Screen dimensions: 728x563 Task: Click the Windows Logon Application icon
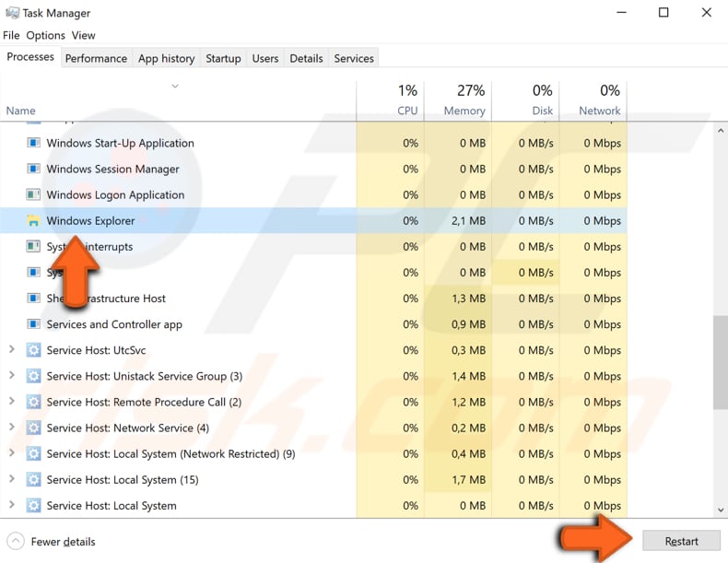(33, 195)
